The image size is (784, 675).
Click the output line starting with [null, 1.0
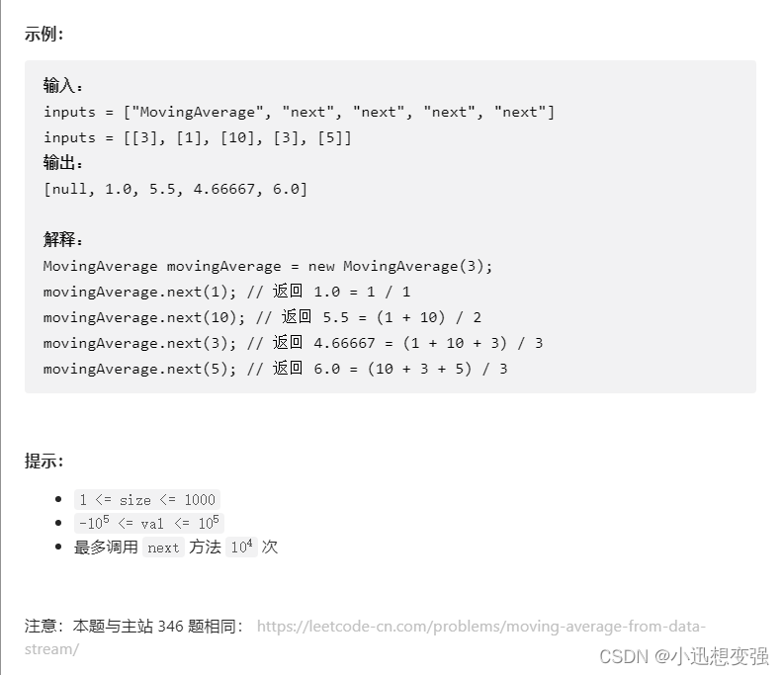(x=175, y=189)
